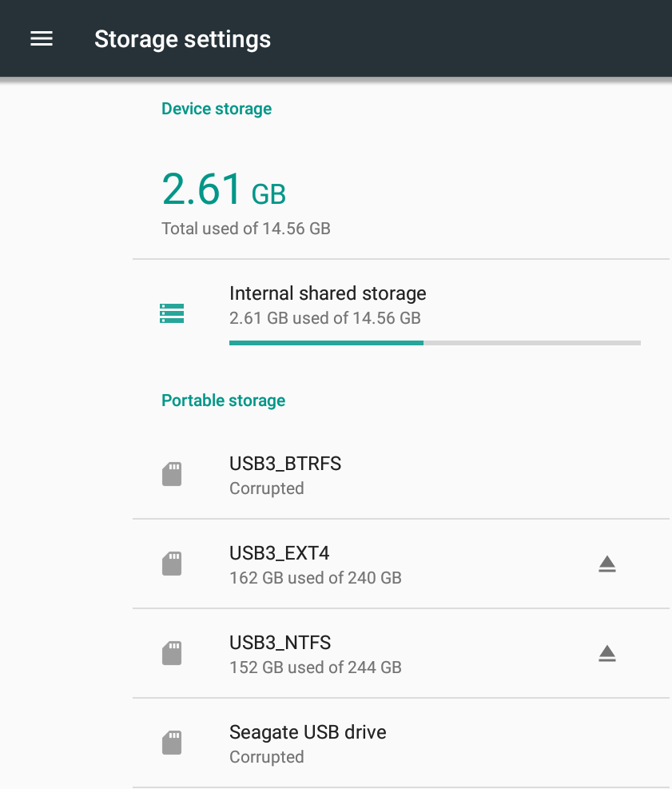
Task: Click the Seagate USB drive card icon
Action: point(172,743)
